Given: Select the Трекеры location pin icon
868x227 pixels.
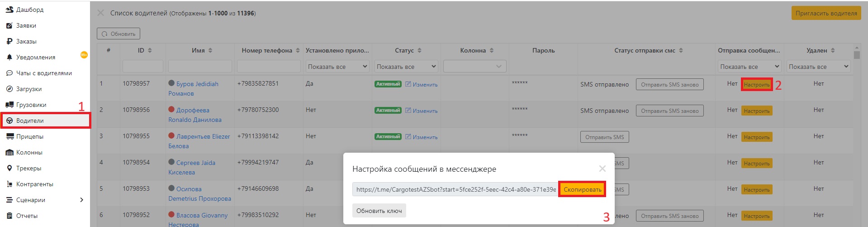Looking at the screenshot, I should 9,168.
